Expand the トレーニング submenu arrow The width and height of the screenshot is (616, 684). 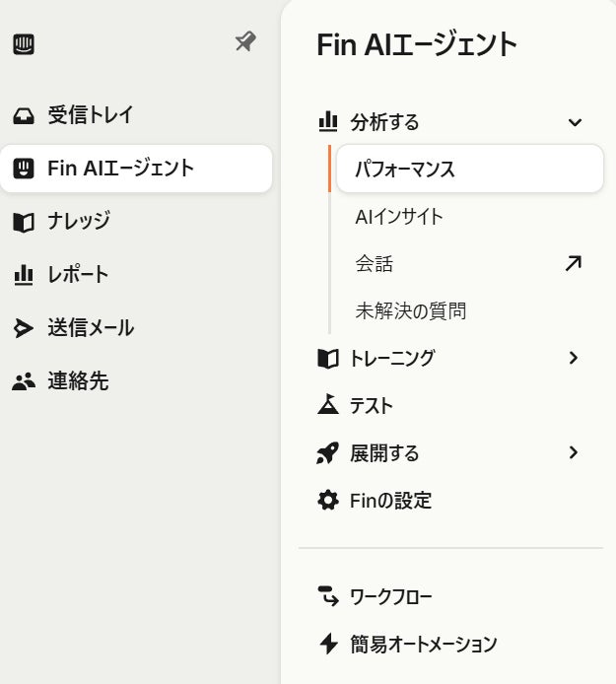tap(575, 358)
